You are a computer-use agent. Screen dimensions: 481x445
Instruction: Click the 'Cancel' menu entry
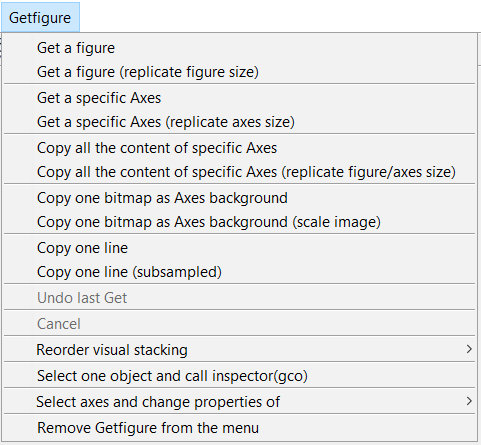click(x=240, y=324)
